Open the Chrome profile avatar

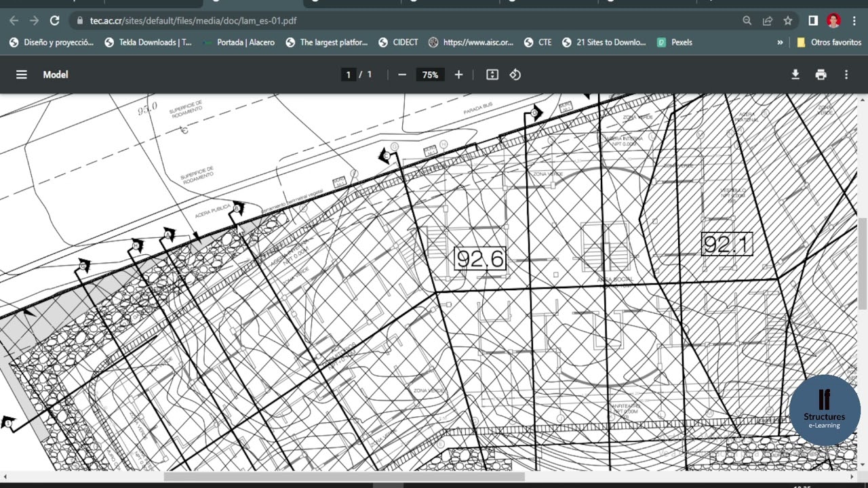coord(834,20)
